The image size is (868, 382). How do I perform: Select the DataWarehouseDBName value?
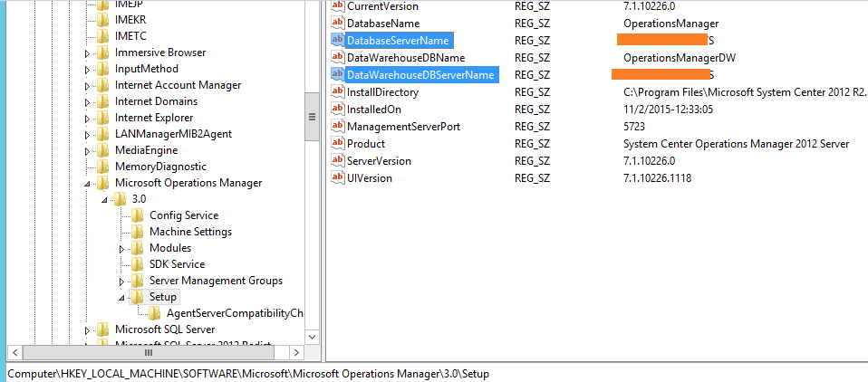click(406, 58)
